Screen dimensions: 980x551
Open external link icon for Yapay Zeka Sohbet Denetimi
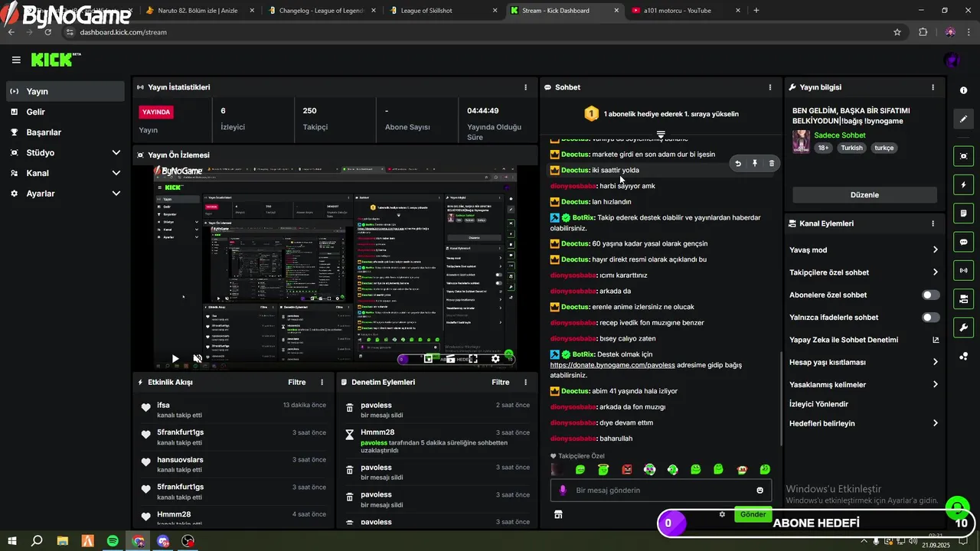point(935,340)
